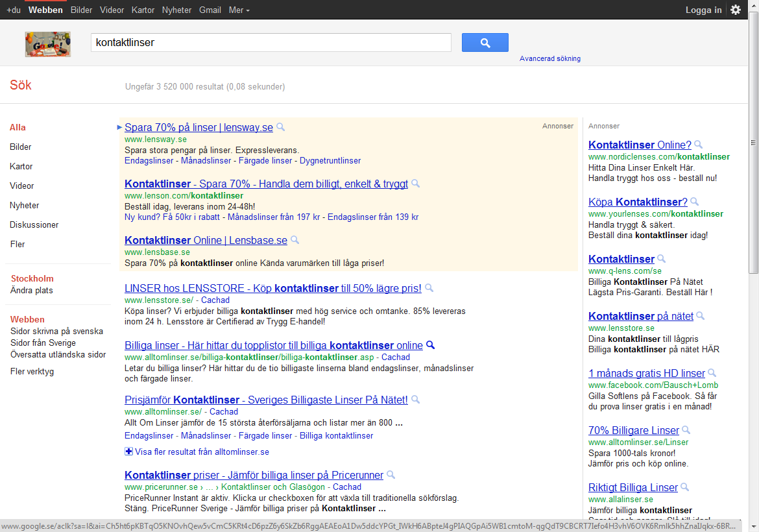Expand 'Visa fler resultat från alltomlinser.se' plus icon
The width and height of the screenshot is (759, 532).
[x=128, y=452]
